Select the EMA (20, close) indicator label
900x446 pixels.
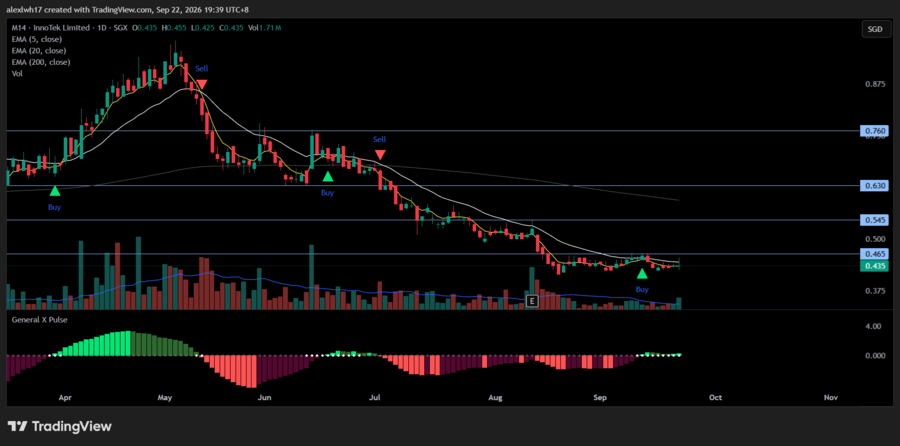coord(39,51)
